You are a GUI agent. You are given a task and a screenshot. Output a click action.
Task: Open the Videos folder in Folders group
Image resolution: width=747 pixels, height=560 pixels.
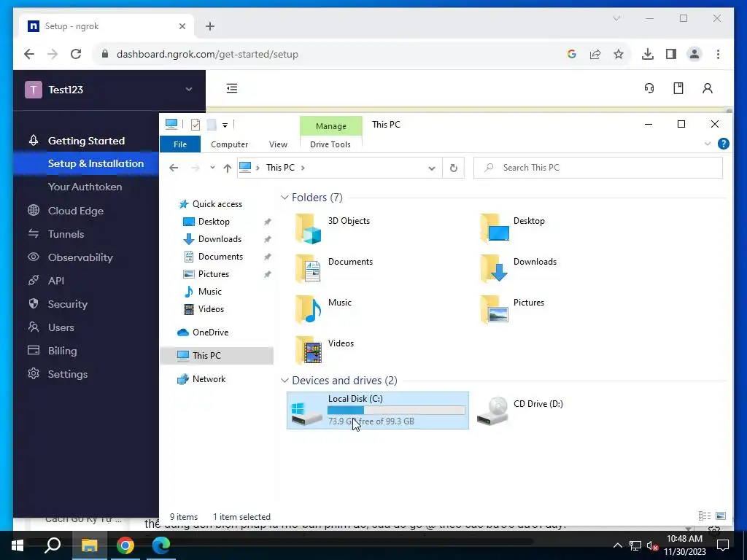(x=325, y=351)
